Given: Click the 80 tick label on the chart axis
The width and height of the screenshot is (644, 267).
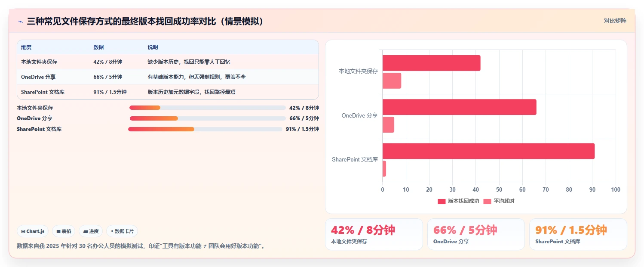Looking at the screenshot, I should (x=569, y=189).
